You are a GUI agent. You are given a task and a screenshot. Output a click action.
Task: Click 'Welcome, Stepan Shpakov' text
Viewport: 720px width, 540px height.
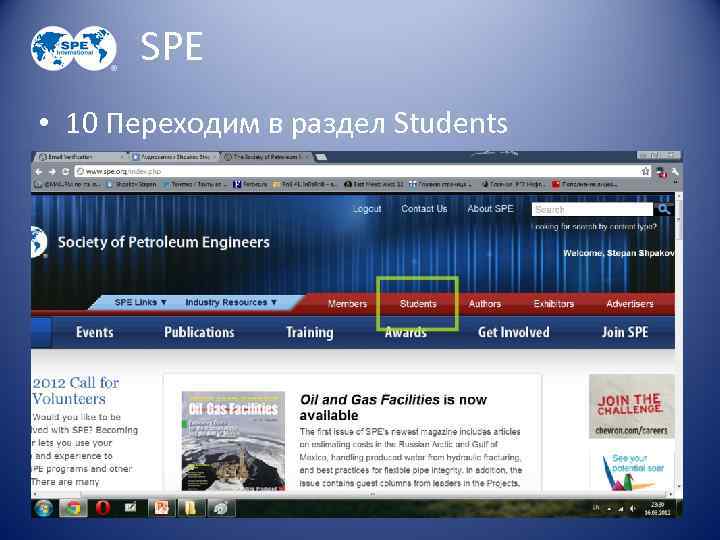619,253
